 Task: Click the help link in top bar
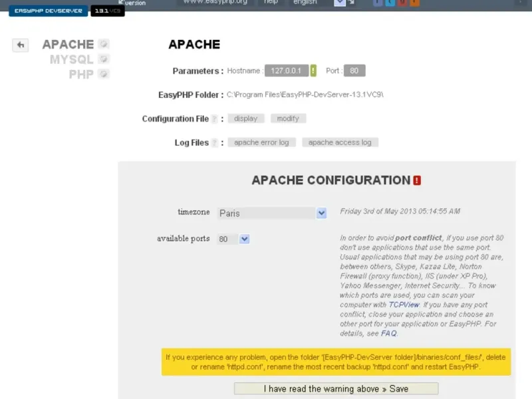[x=271, y=2]
